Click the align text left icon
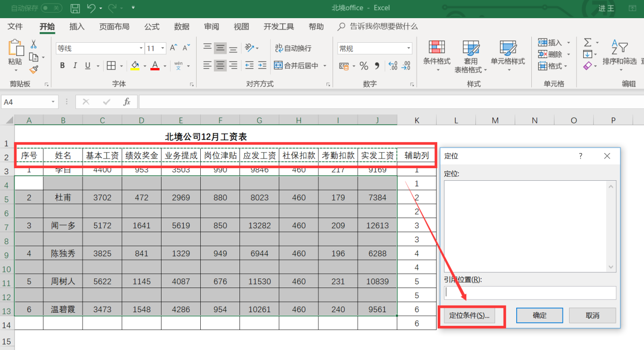Image resolution: width=644 pixels, height=350 pixels. [207, 65]
